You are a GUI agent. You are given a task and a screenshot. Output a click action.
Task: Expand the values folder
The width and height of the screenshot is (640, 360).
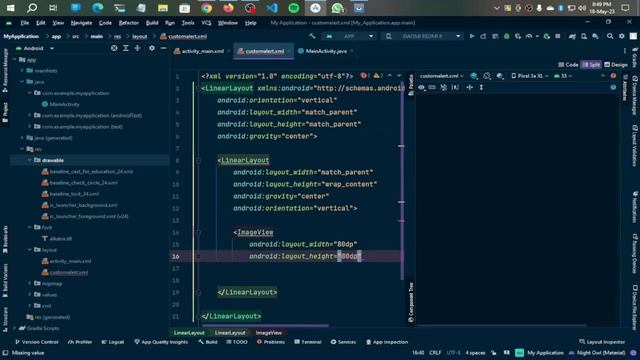point(30,294)
